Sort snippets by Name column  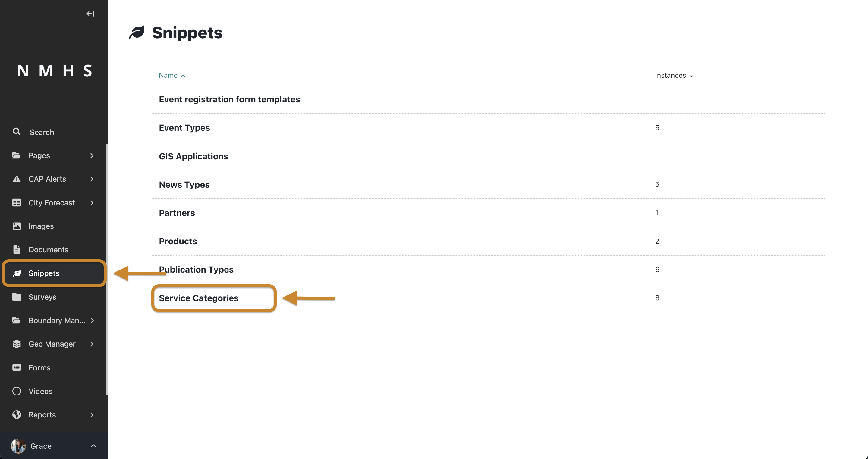coord(172,75)
